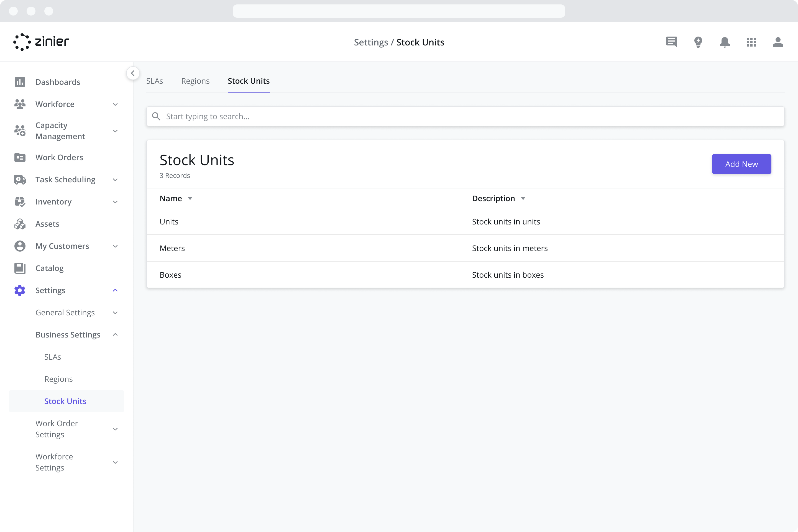Click the General Settings label
This screenshot has width=798, height=532.
point(65,313)
